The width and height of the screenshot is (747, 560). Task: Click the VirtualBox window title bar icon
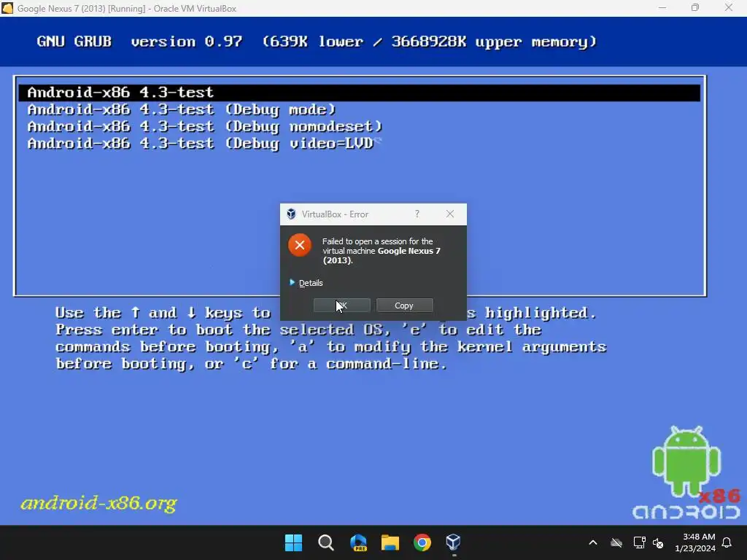pos(7,8)
